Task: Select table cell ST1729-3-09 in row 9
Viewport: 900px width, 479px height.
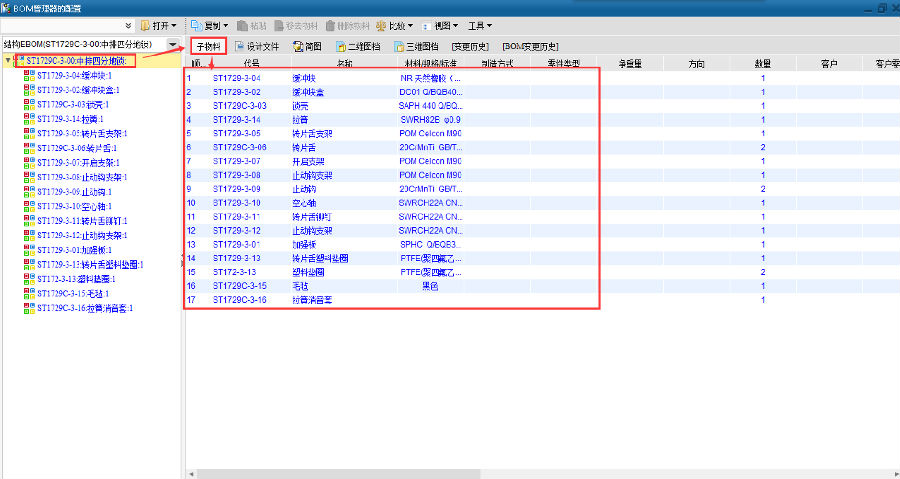Action: pyautogui.click(x=236, y=189)
